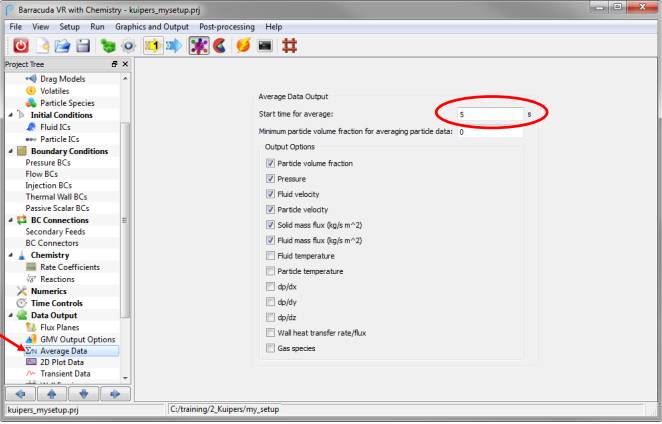Click the blue arrow run toolbar icon
662x424 pixels.
pos(174,46)
